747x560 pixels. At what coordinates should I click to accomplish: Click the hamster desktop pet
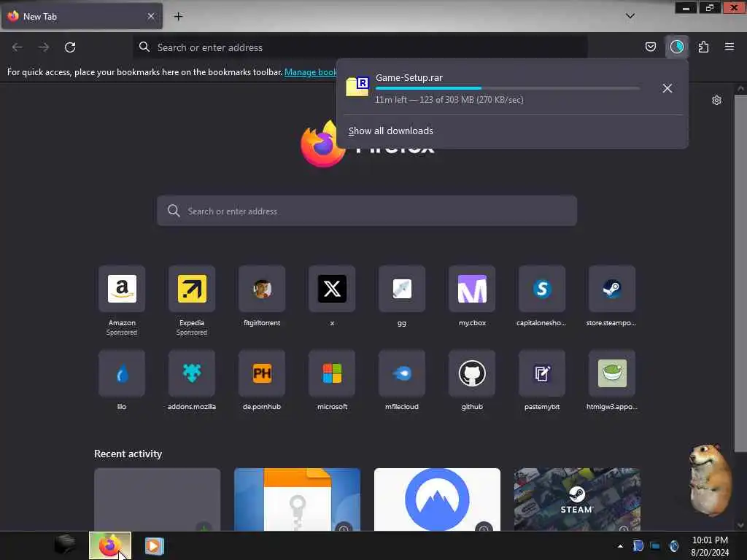(710, 480)
